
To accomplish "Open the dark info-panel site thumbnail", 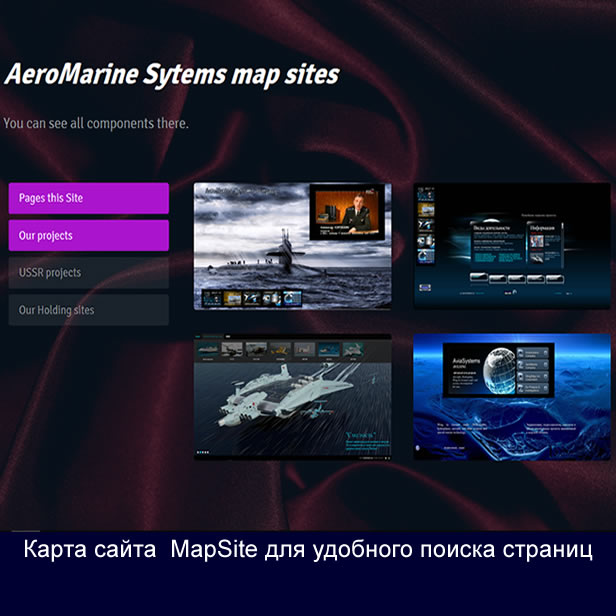I will tap(511, 246).
